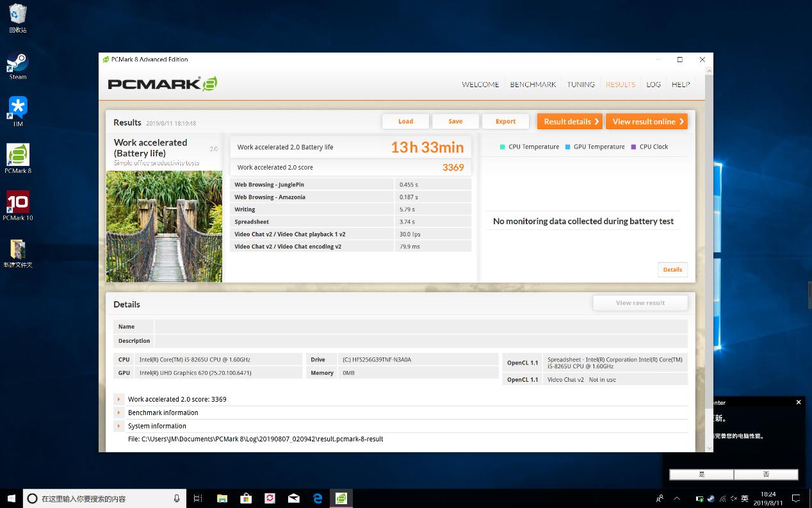Select the RESULTS tab

point(621,85)
